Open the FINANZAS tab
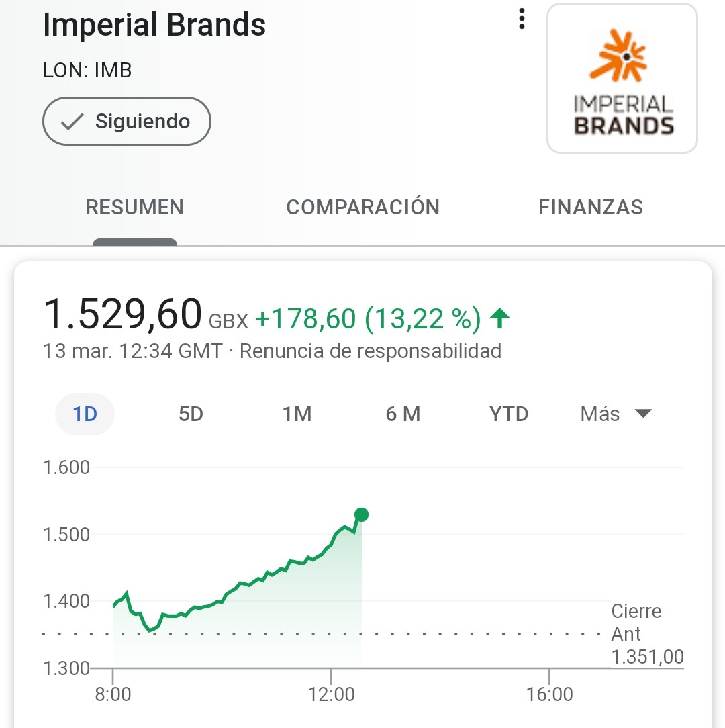Viewport: 725px width, 728px height. pos(590,207)
